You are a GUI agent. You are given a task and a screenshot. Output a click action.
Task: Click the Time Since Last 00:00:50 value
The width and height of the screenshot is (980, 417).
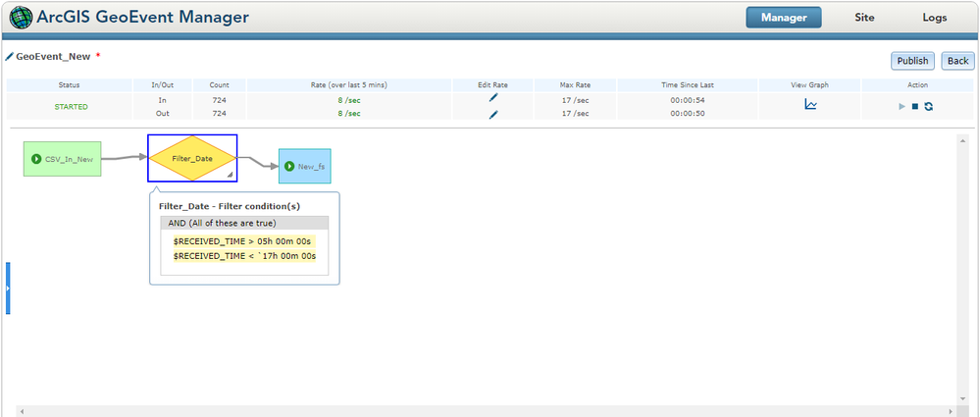[x=688, y=114]
